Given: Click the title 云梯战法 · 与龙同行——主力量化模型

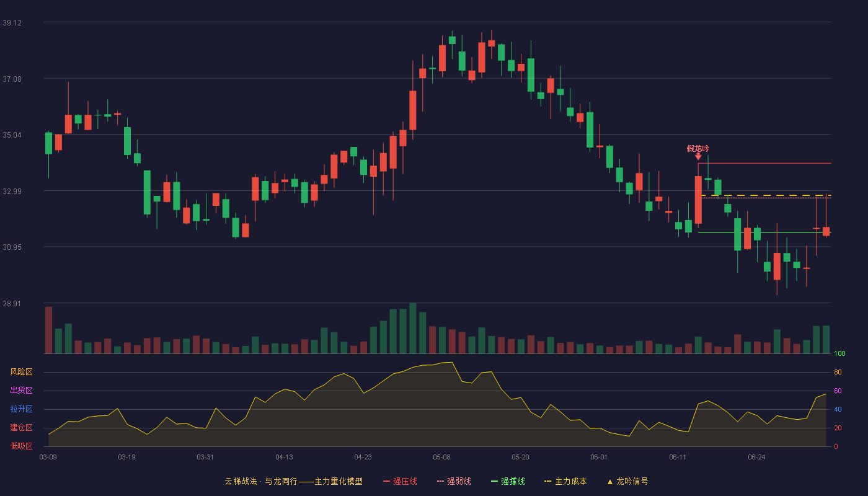Looking at the screenshot, I should [x=294, y=481].
